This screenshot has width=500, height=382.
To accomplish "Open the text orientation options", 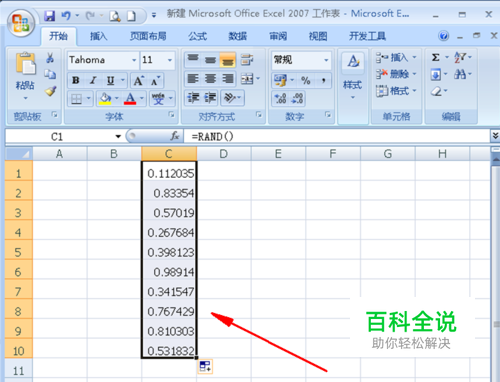I will (x=232, y=98).
